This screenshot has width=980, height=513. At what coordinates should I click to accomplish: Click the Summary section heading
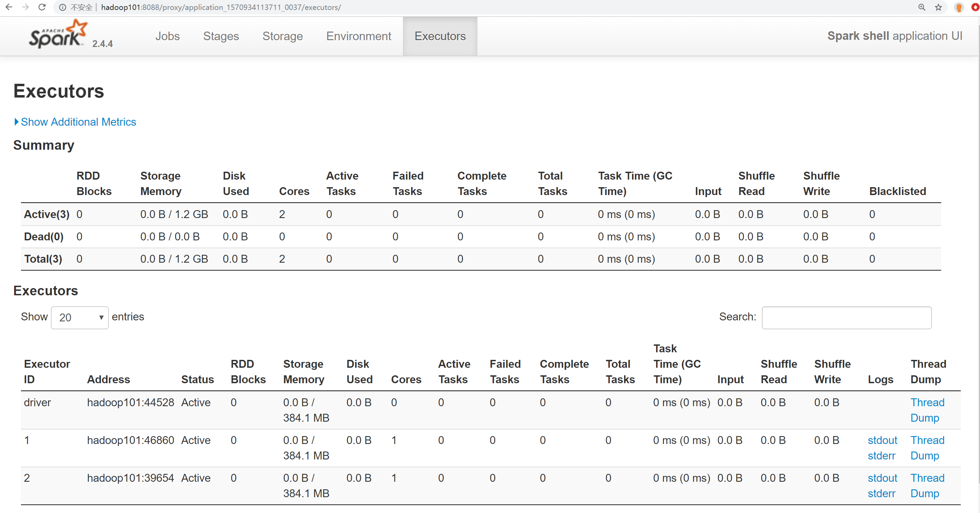tap(44, 145)
